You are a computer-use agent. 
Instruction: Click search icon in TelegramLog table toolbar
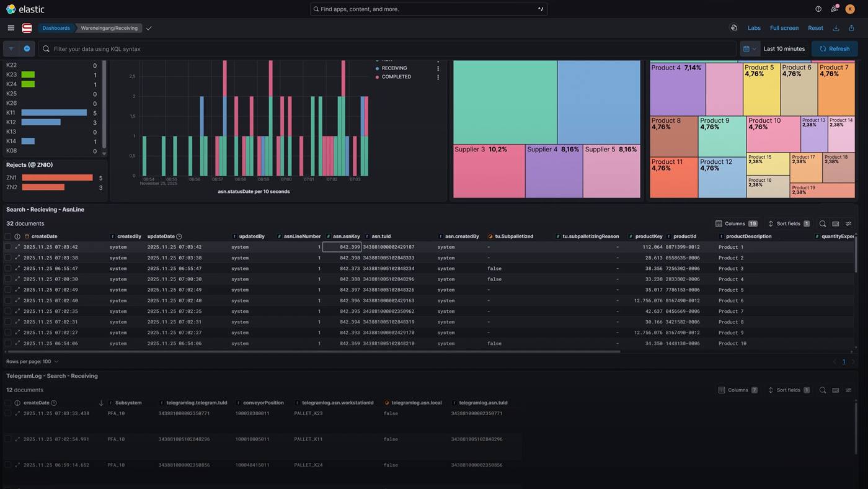823,390
